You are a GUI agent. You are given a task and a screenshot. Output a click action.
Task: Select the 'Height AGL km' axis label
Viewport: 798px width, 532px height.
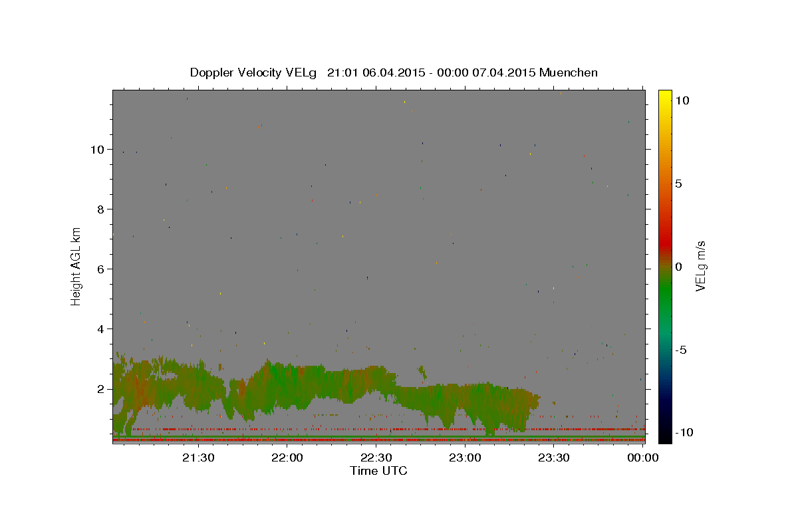point(76,265)
